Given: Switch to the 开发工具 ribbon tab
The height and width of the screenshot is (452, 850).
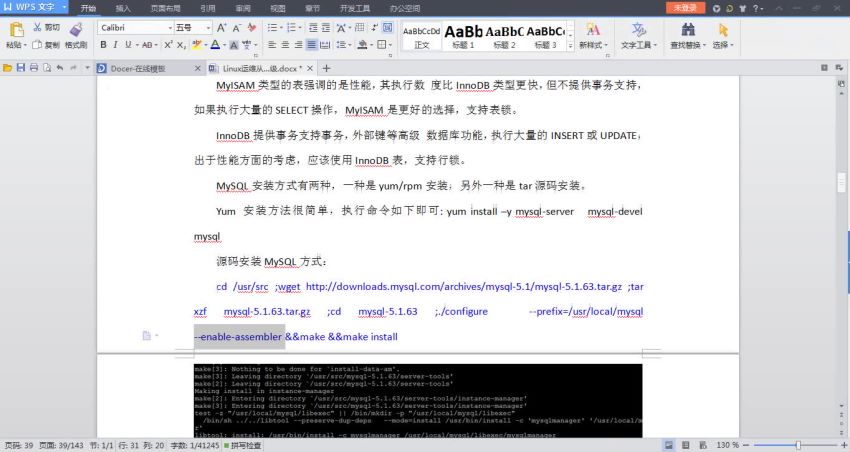Looking at the screenshot, I should [x=355, y=8].
